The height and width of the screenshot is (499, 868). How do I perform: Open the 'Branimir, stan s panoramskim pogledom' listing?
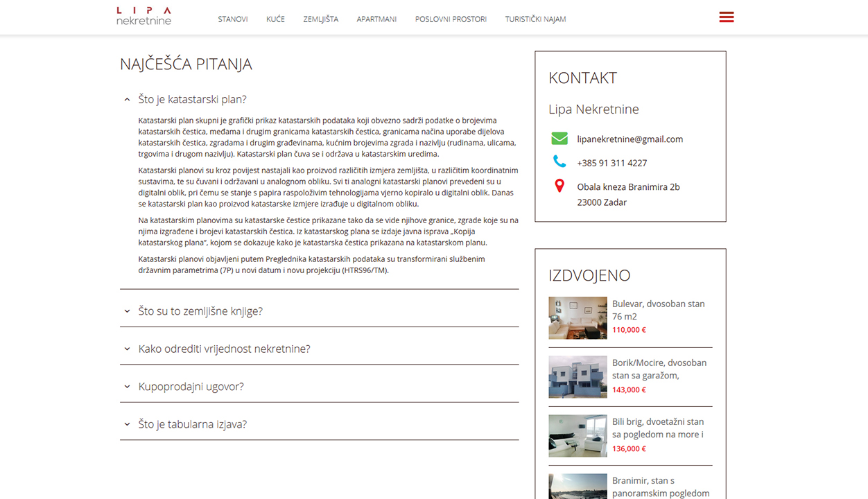[661, 487]
